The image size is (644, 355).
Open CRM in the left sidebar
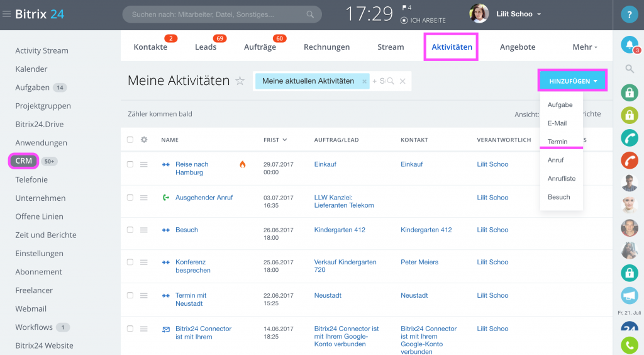point(23,161)
